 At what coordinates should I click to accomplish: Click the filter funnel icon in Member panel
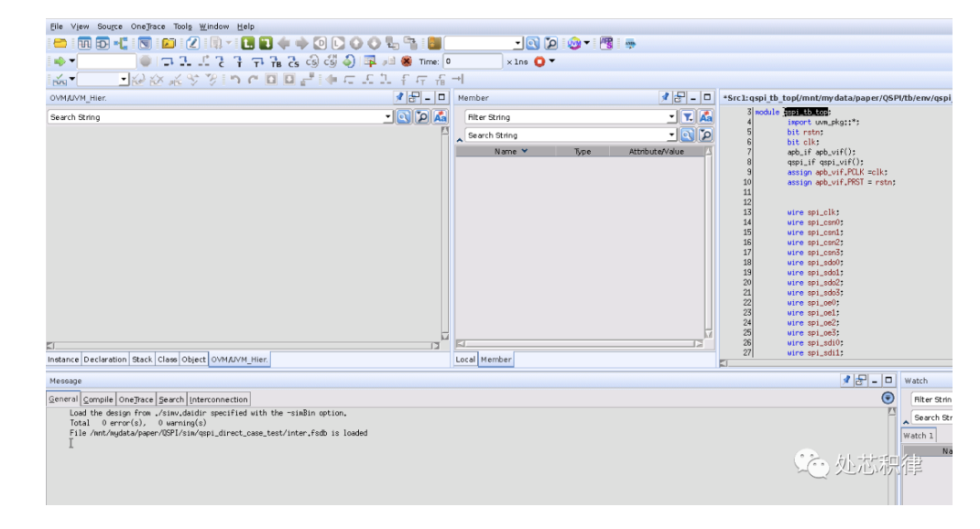tap(688, 117)
